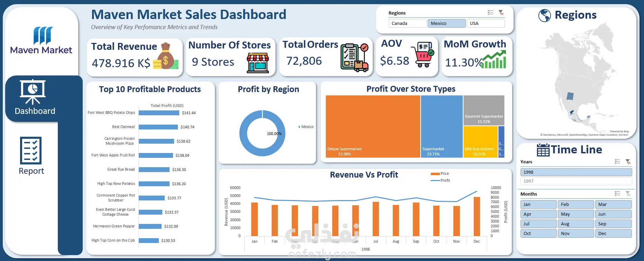Image resolution: width=644 pixels, height=261 pixels.
Task: Clear filter on Years slicer
Action: tap(628, 162)
